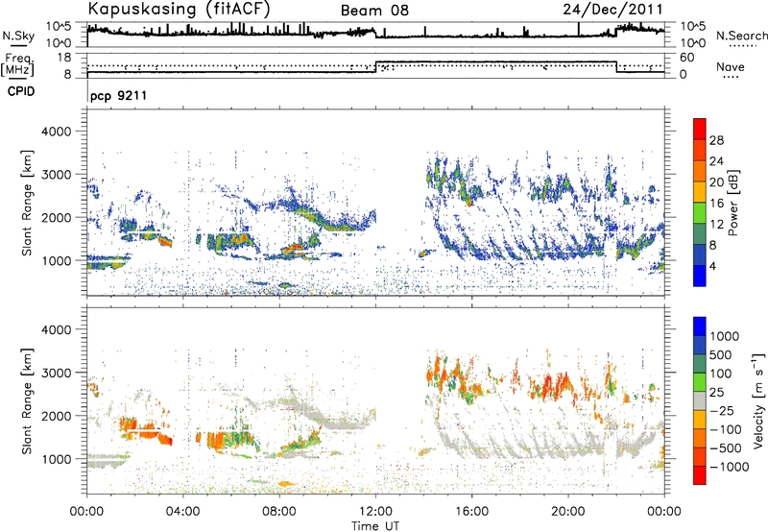Click the 'N.Search' legend label
Viewport: 768px width, 532px height.
point(741,36)
